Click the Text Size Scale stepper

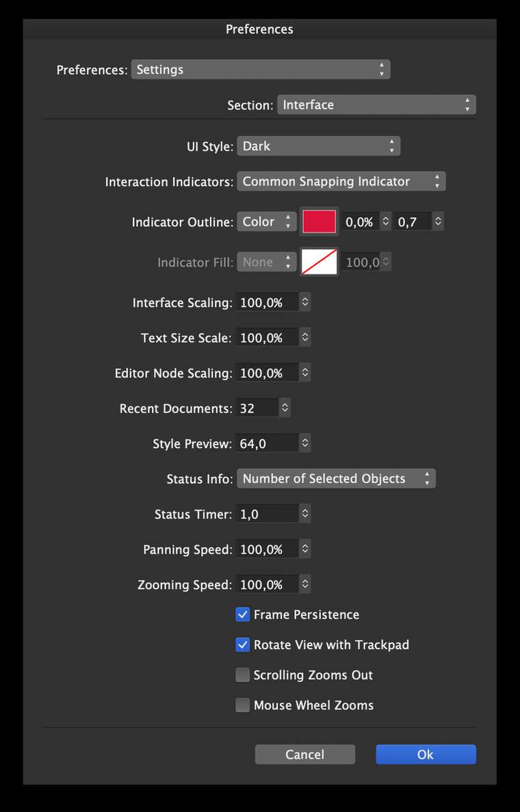coord(305,338)
